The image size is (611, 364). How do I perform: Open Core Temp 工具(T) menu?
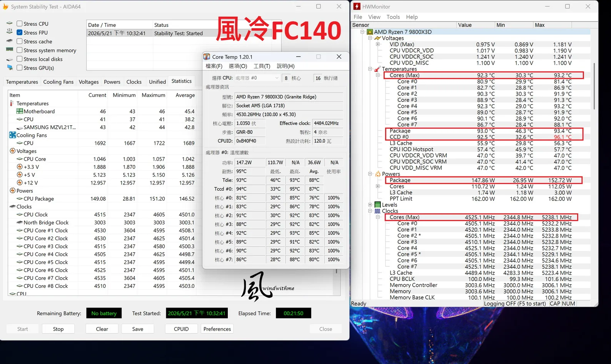262,66
